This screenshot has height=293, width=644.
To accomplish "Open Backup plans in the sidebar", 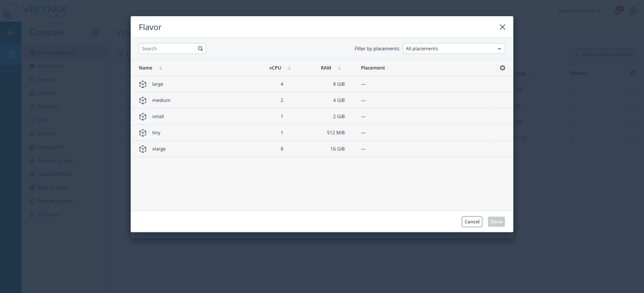I will (x=65, y=188).
